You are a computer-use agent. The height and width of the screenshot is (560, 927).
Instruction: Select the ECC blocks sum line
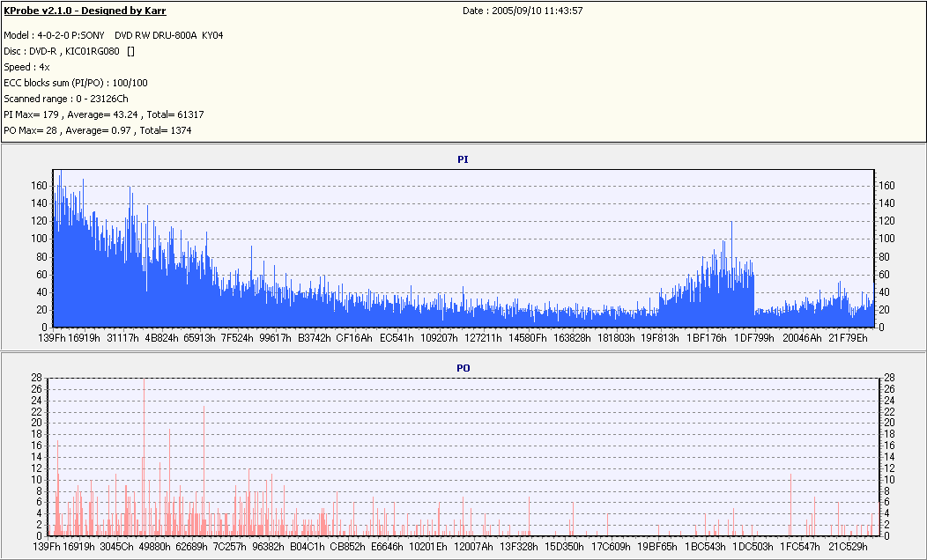coord(76,83)
